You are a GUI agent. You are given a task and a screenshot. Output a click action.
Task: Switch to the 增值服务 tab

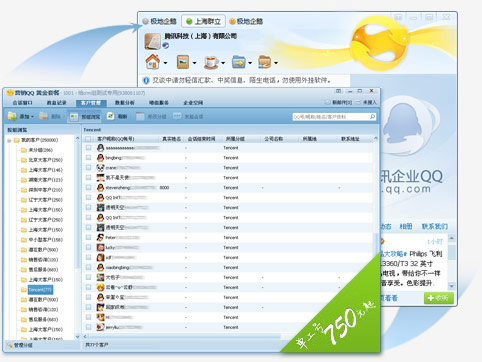tap(159, 103)
